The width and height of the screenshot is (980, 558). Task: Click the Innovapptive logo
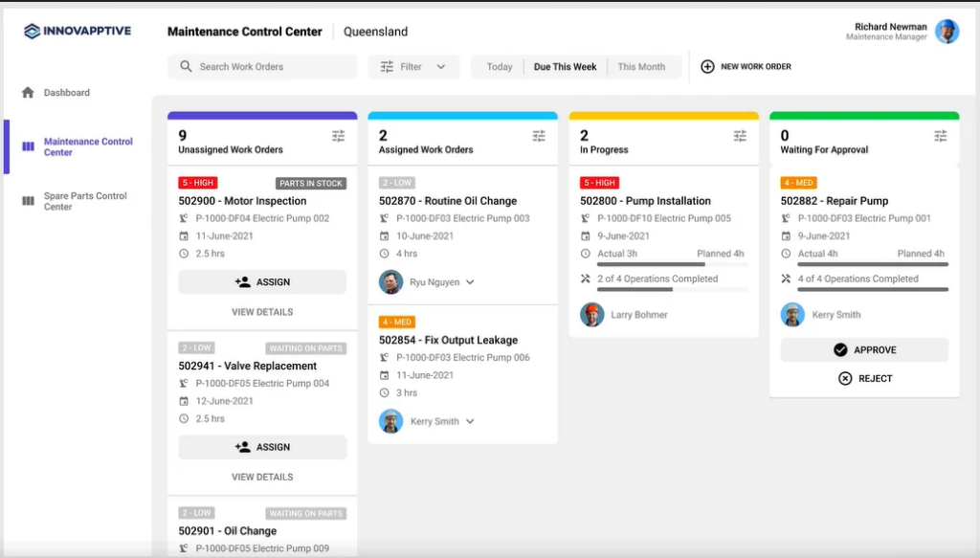tap(78, 31)
